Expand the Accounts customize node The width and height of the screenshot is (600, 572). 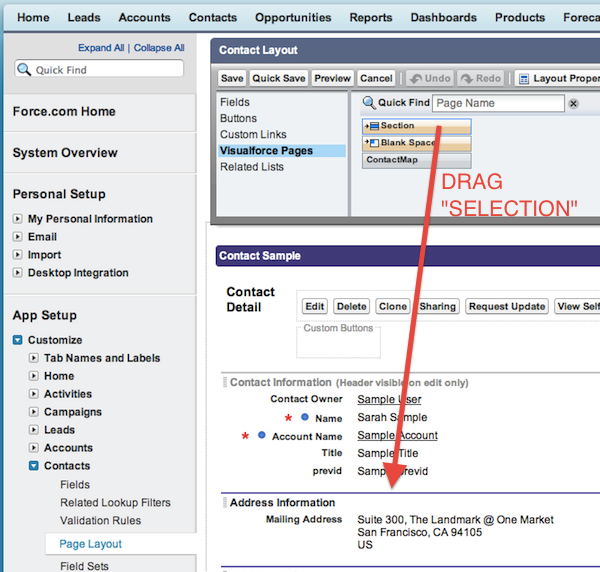[34, 448]
